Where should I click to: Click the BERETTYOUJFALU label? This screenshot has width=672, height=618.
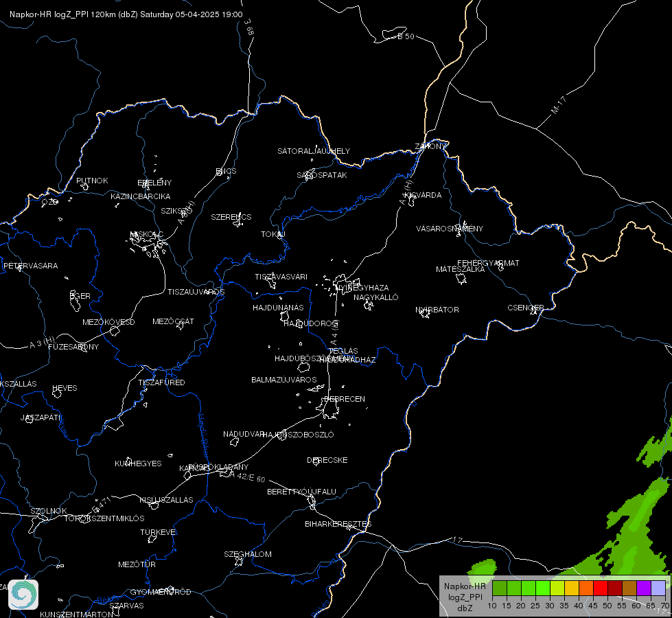301,492
